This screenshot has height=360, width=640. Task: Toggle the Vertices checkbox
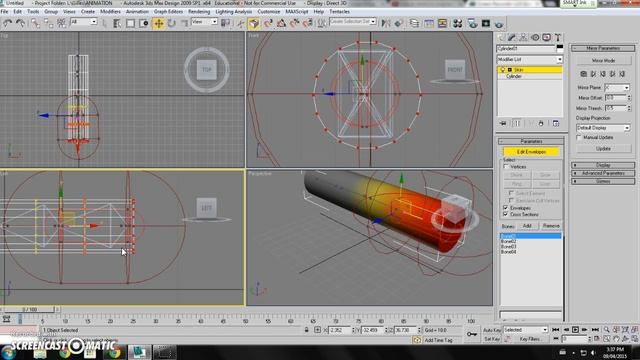point(506,167)
